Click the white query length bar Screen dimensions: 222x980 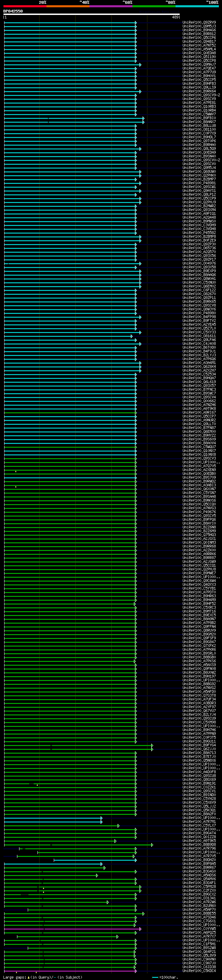92,15
